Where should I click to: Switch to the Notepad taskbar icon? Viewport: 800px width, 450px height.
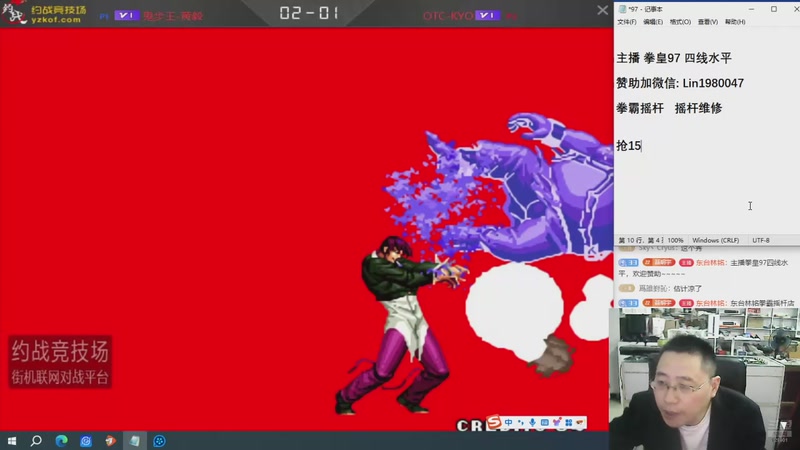pyautogui.click(x=135, y=440)
